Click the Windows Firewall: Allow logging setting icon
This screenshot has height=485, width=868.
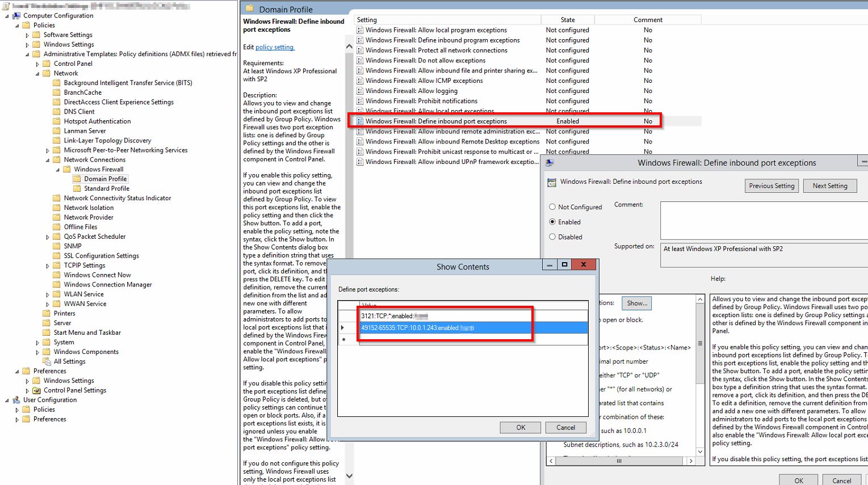click(360, 90)
